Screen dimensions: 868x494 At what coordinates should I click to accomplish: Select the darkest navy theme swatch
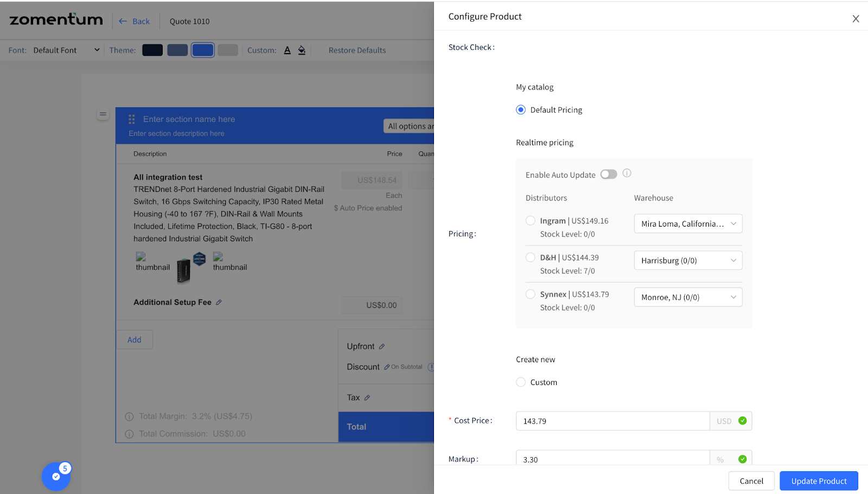coord(152,50)
